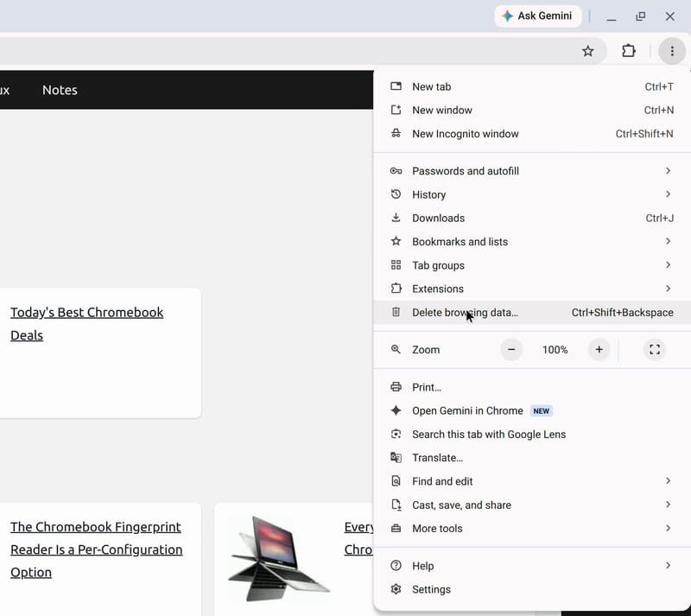Choose New window from menu
Screen dimensions: 691x616
pyautogui.click(x=532, y=110)
